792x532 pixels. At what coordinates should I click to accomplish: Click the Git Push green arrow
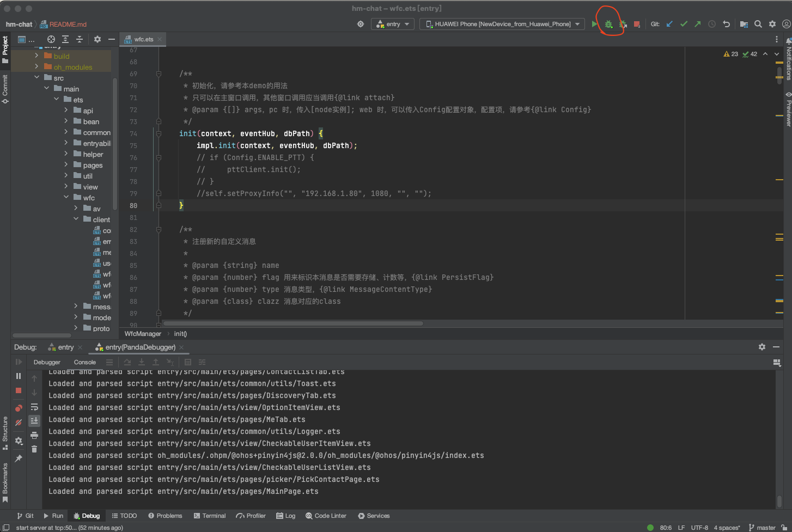(x=698, y=24)
